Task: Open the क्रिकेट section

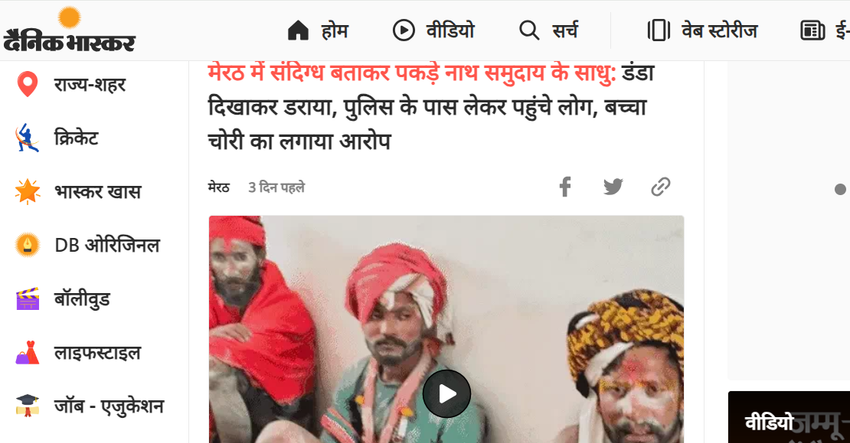Action: (x=57, y=138)
